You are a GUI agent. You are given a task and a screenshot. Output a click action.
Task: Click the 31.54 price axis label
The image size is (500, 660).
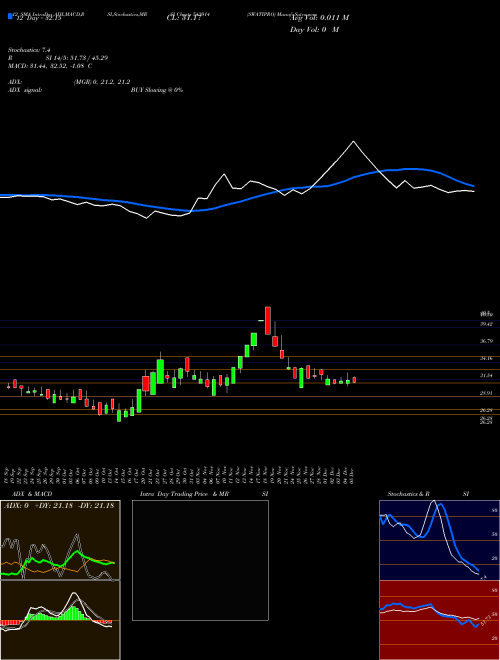(x=486, y=375)
